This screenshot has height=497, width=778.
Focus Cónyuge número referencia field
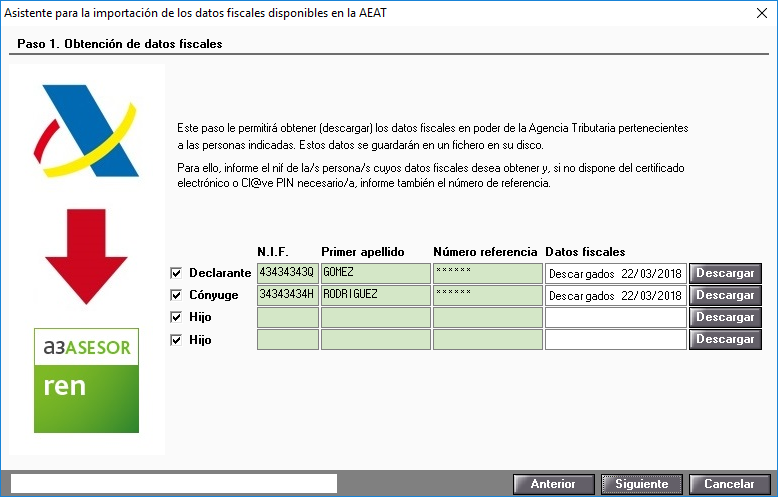click(x=488, y=295)
